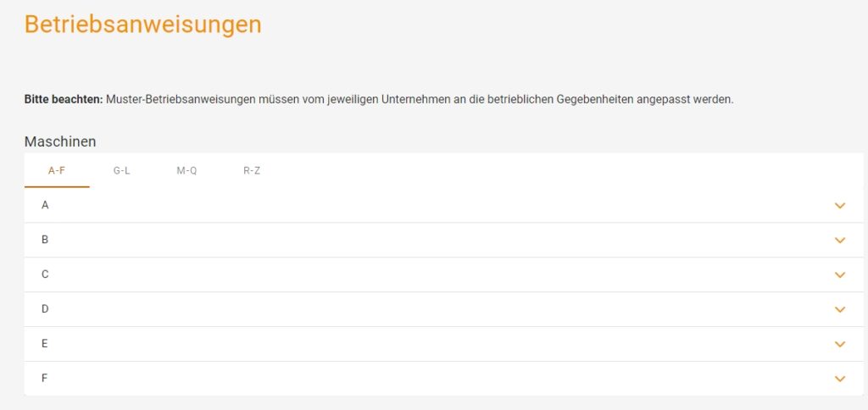Click the down-arrow icon in row E
The image size is (868, 410).
840,345
